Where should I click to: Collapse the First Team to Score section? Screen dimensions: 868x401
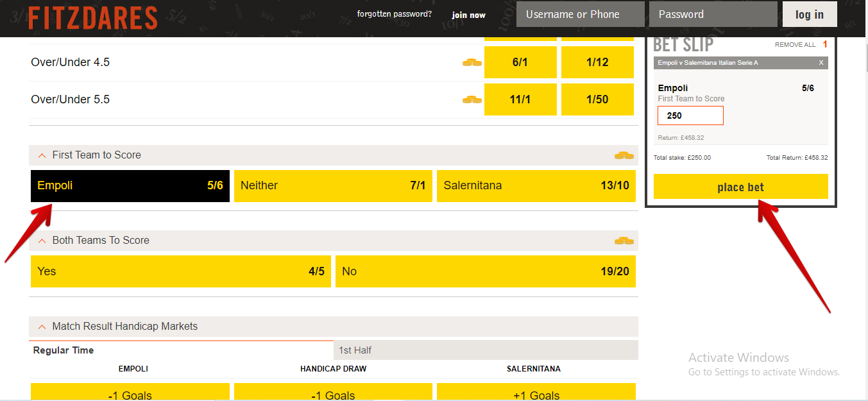(x=42, y=155)
